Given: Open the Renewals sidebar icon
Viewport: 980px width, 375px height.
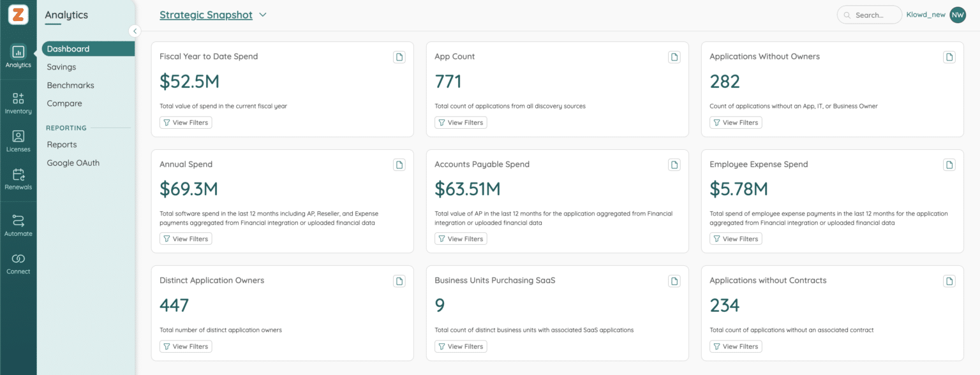Looking at the screenshot, I should coord(18,179).
